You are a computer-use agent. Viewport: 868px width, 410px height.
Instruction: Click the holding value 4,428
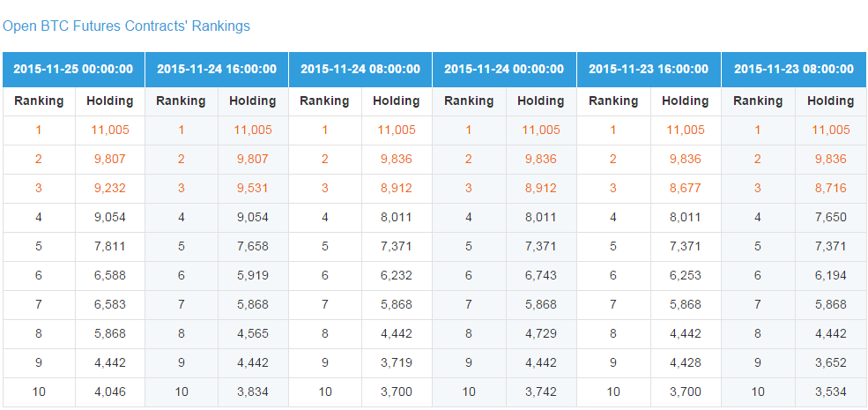tap(686, 363)
